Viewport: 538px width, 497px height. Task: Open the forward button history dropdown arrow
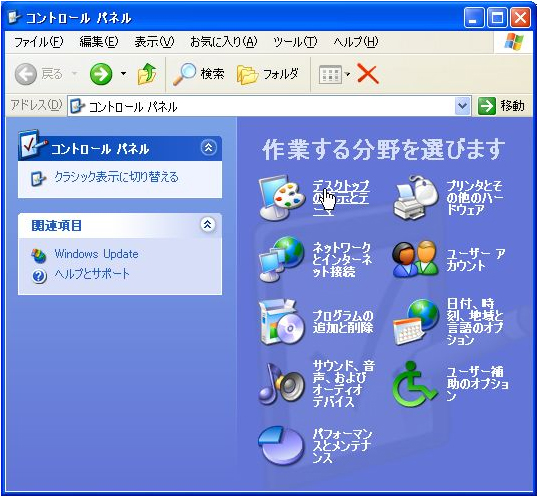tap(123, 73)
